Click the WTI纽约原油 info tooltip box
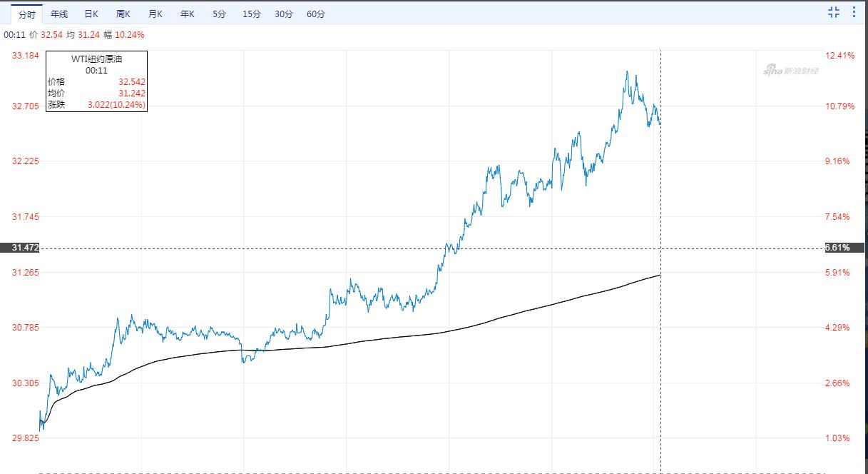Screen dimensions: 868x474 click(x=96, y=81)
